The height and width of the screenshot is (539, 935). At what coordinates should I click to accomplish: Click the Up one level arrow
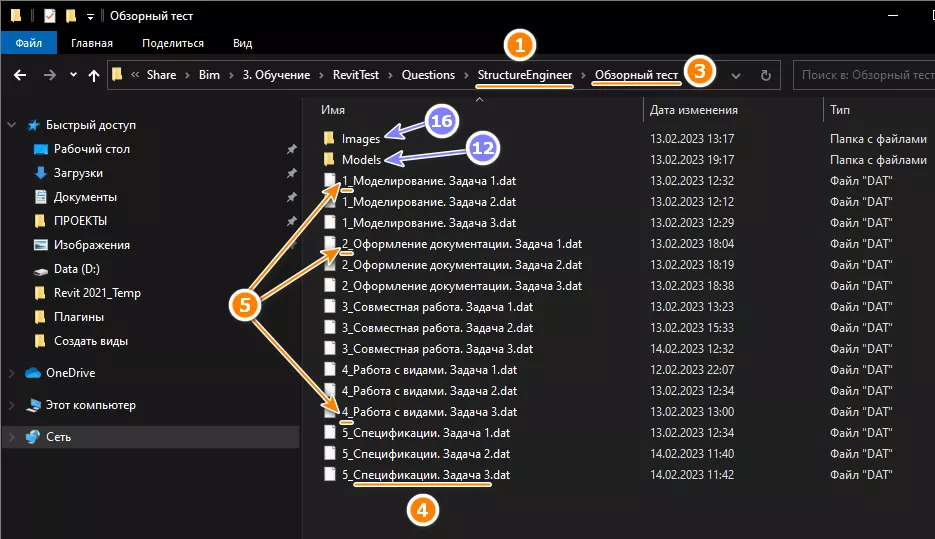pyautogui.click(x=94, y=75)
